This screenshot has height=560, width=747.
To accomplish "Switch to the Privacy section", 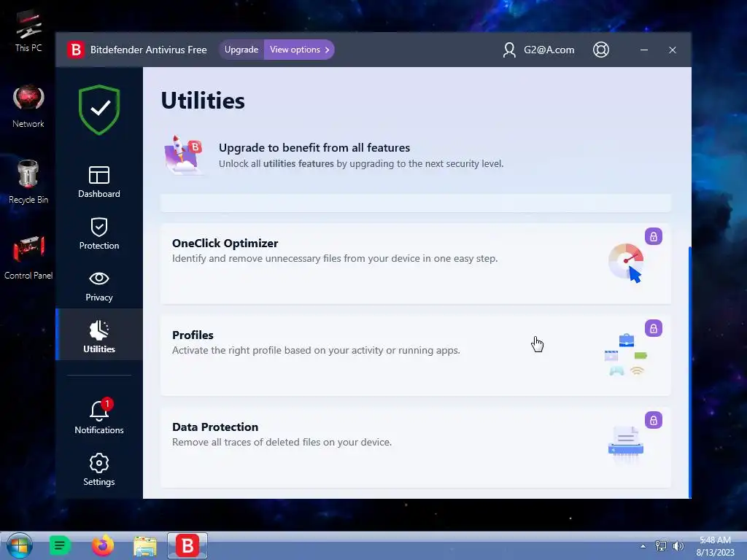I will 99,286.
